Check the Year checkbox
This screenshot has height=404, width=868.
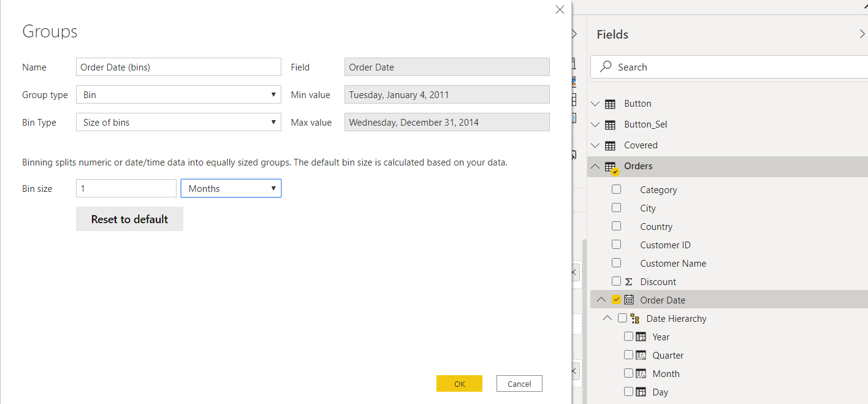tap(628, 337)
